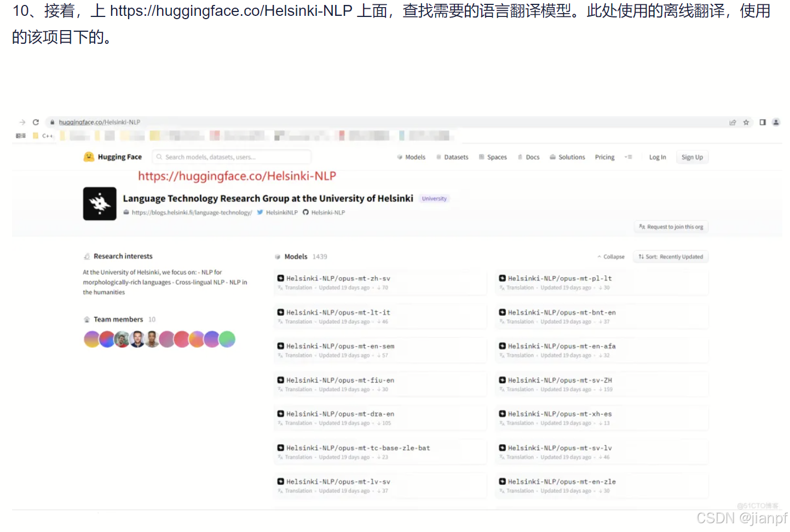Open the C++ bookmarks folder
The width and height of the screenshot is (790, 532).
click(43, 136)
